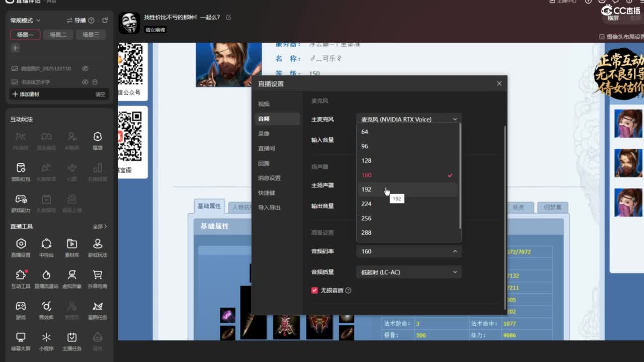Image resolution: width=644 pixels, height=362 pixels.
Task: Open the 虚拟形象 virtual avatar tool
Action: tap(72, 278)
